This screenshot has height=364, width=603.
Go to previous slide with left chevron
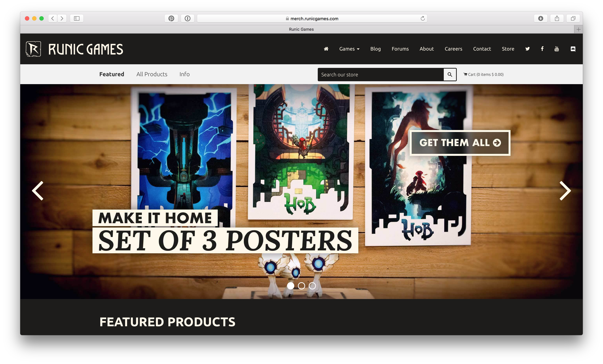38,191
